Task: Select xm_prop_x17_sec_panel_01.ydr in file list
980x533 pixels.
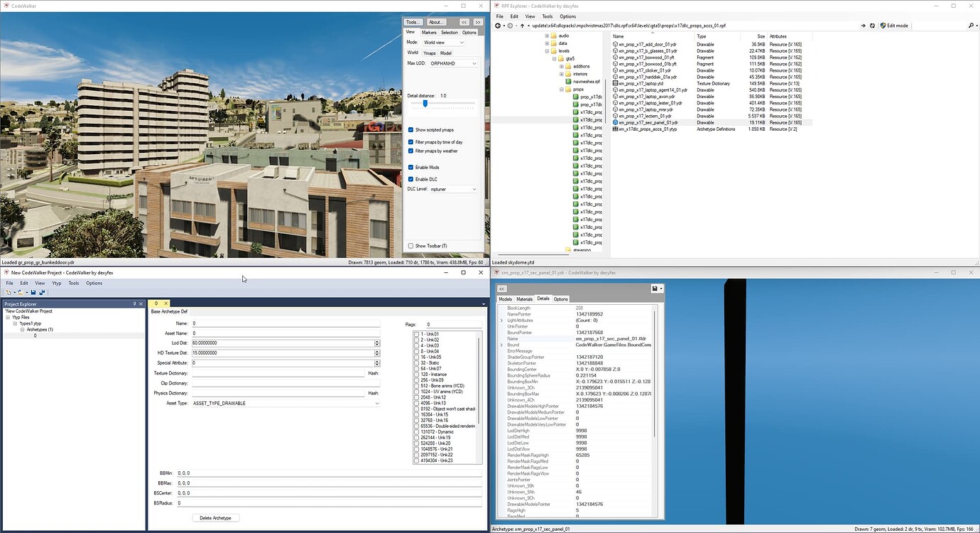Action: [648, 122]
